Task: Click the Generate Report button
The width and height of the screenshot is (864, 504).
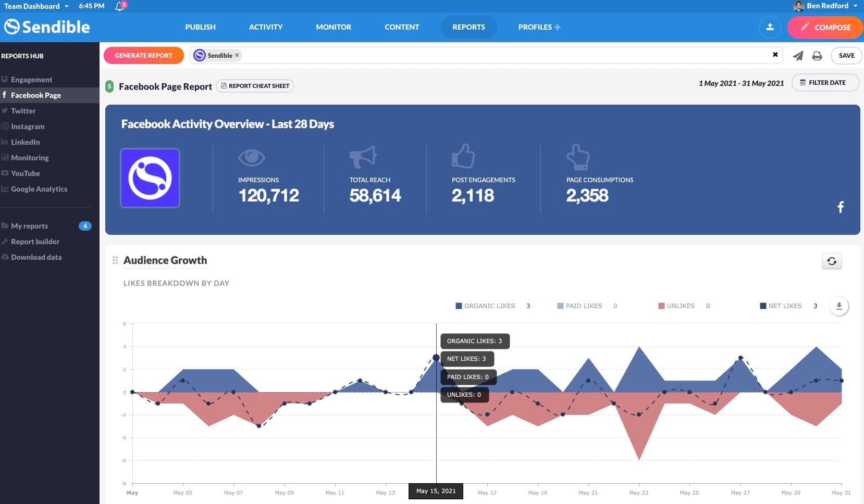Action: coord(144,56)
